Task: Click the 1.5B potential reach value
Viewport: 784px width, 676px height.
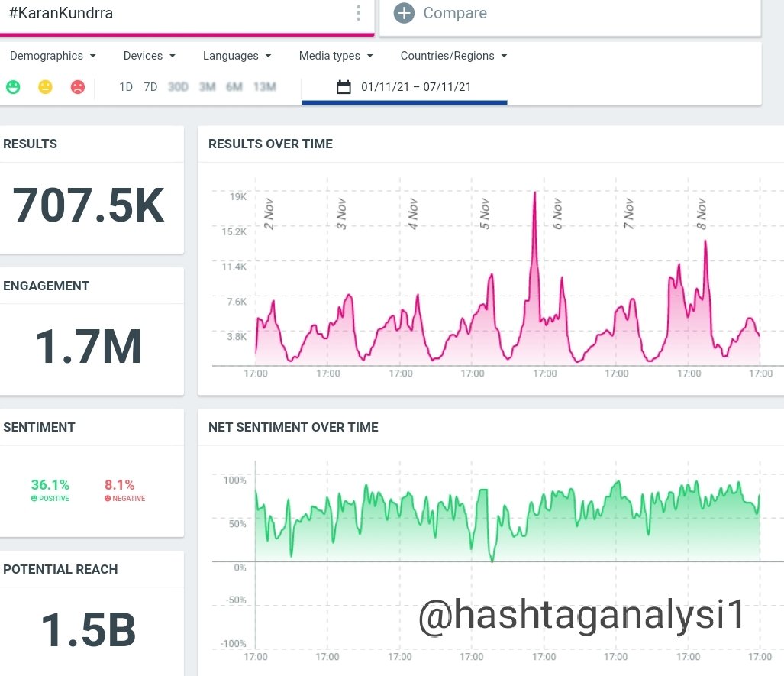Action: 89,630
